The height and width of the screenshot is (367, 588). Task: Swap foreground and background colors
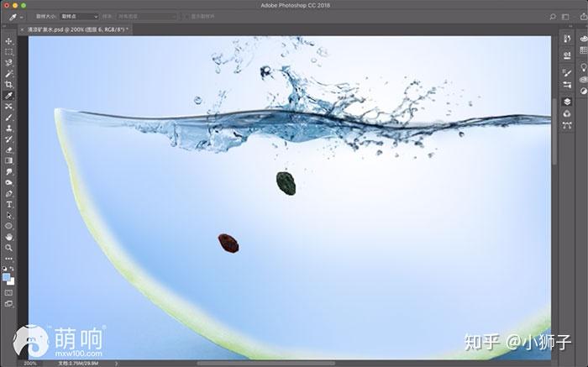click(x=12, y=269)
